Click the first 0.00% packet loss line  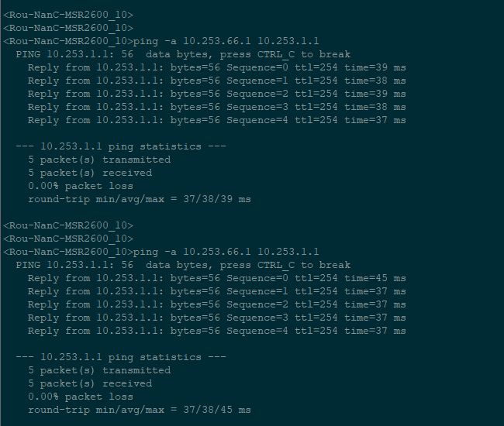point(81,186)
